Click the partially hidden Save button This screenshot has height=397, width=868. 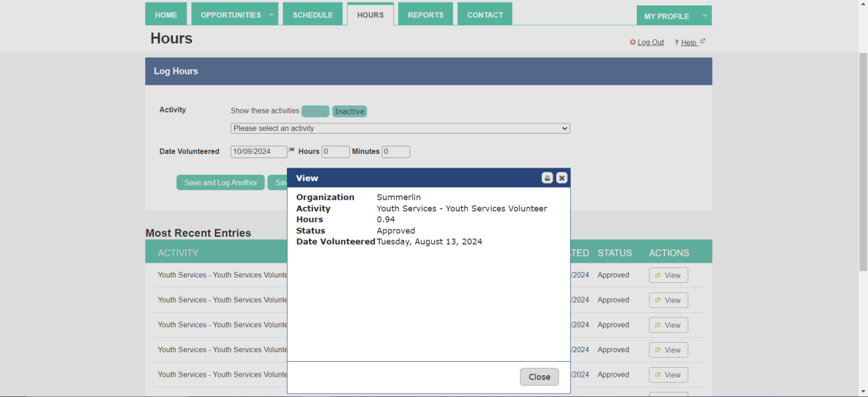[x=277, y=183]
